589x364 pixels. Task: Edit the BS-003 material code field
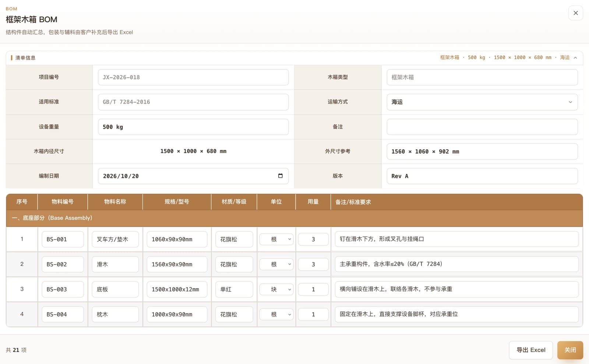(63, 289)
